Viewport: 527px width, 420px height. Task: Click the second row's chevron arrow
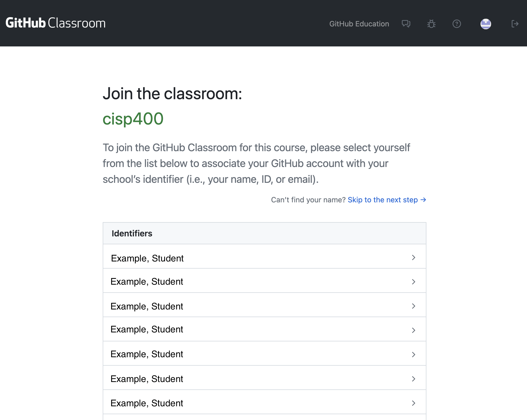(413, 282)
